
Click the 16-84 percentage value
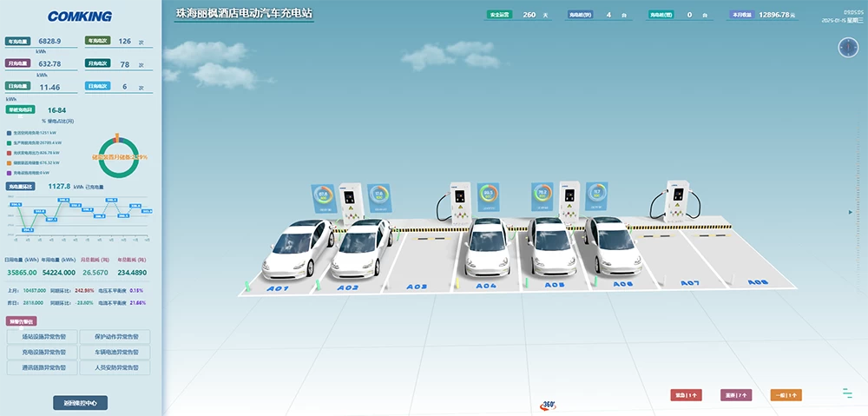click(x=57, y=110)
